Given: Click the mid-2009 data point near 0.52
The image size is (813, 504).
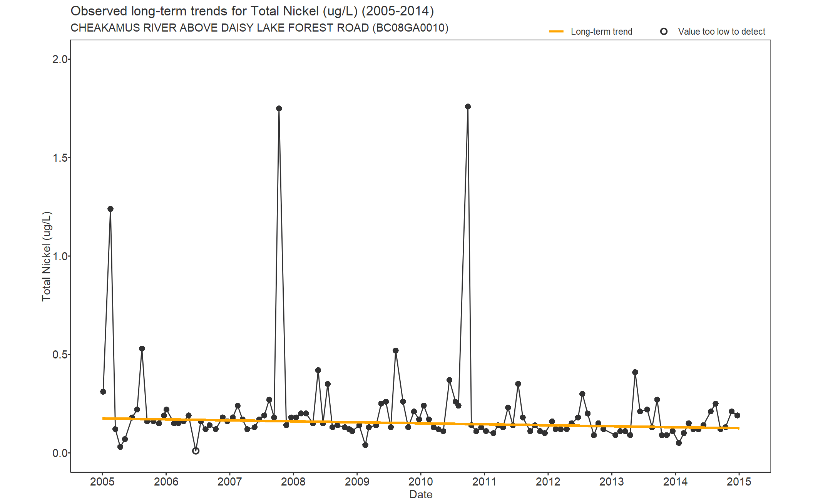Looking at the screenshot, I should click(396, 351).
